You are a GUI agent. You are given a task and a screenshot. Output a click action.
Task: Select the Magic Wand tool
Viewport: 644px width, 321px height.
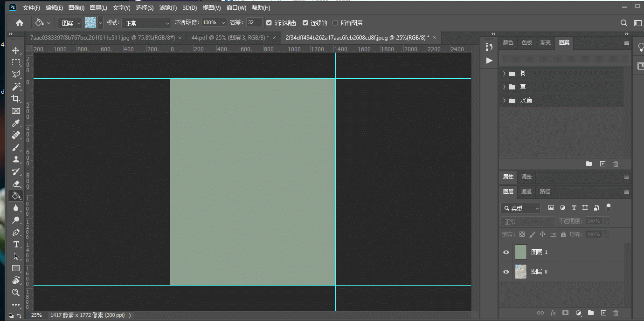tap(16, 87)
